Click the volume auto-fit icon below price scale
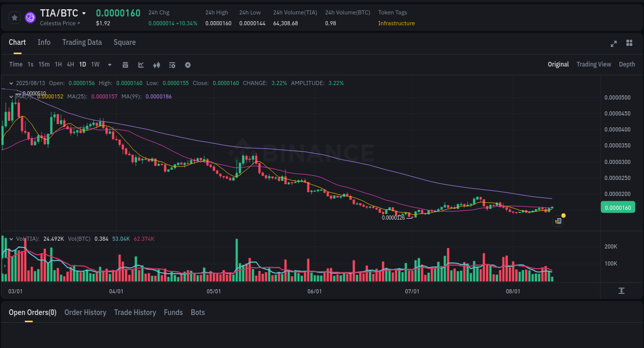This screenshot has height=348, width=644. [x=622, y=291]
